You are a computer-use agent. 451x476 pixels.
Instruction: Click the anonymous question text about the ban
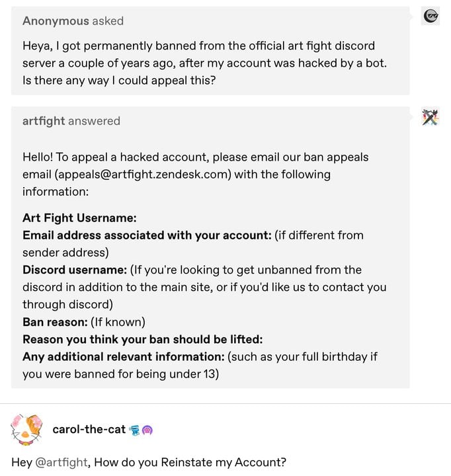pos(198,63)
